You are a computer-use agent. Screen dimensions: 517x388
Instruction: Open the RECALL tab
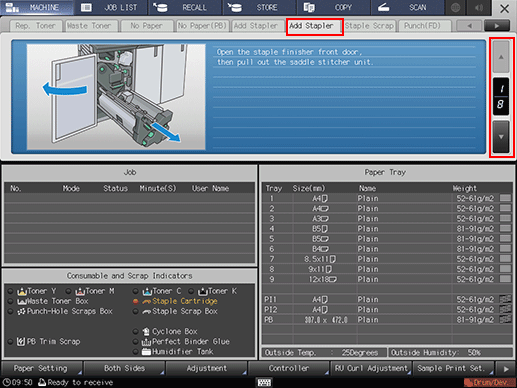coord(185,7)
